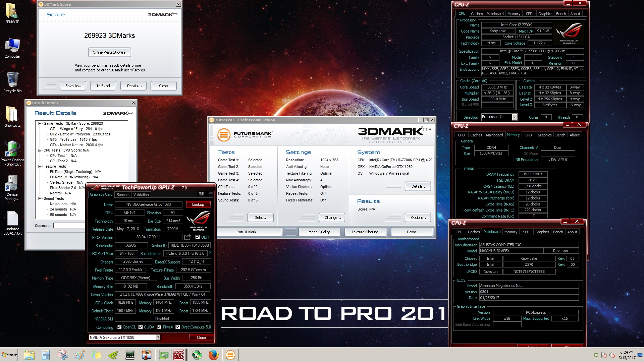Open the thermometer temperature app in taskbar
644x362 pixels.
point(147,355)
